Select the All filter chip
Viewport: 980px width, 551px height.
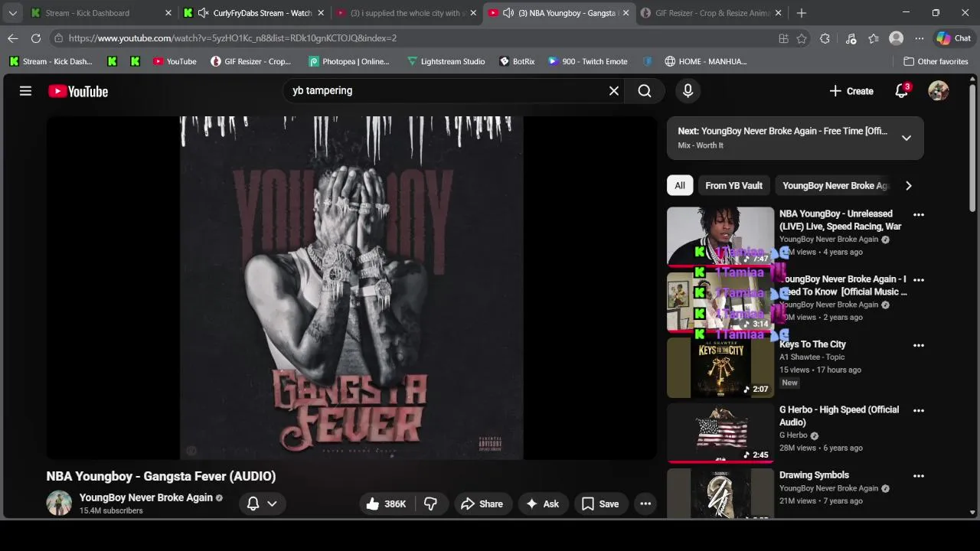coord(680,186)
